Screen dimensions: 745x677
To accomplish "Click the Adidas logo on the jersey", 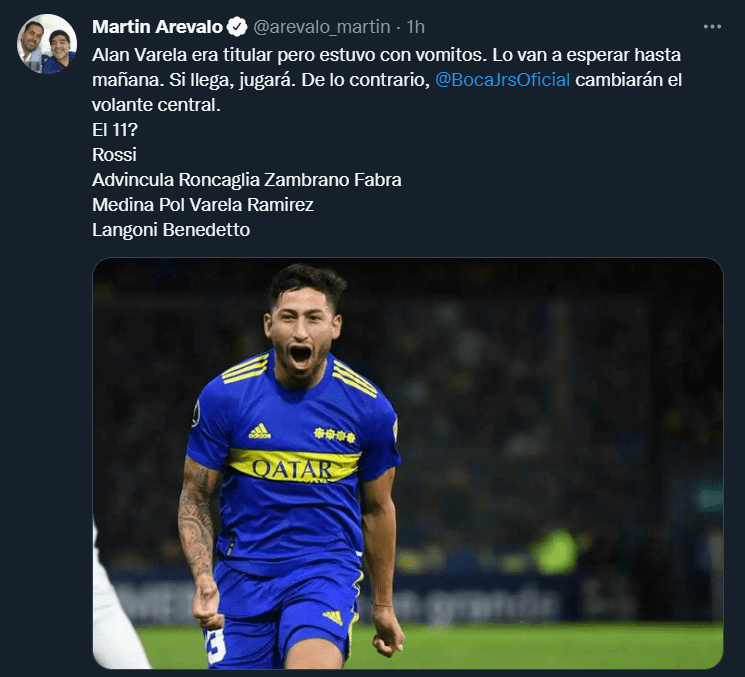I will pyautogui.click(x=259, y=431).
